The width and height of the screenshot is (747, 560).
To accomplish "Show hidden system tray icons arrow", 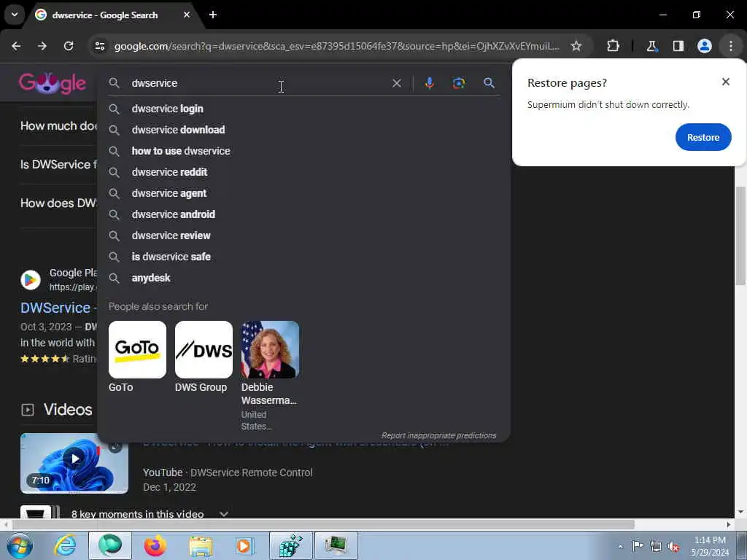I will pos(620,546).
